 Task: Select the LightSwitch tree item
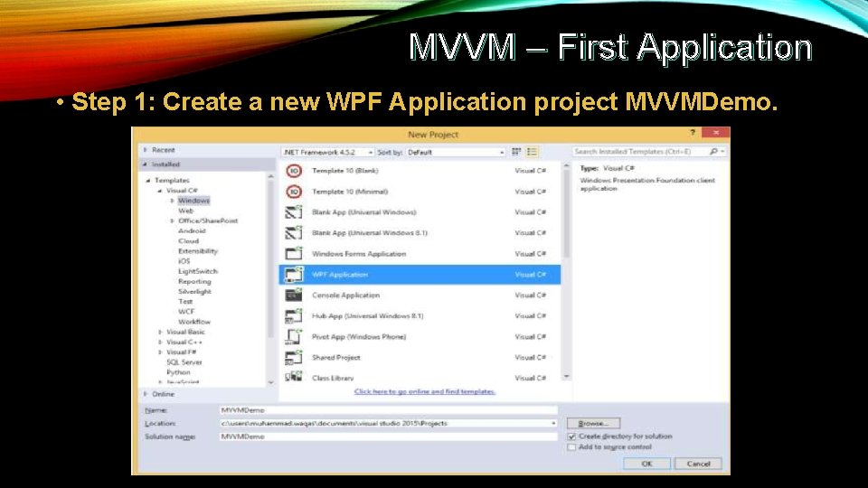(x=198, y=271)
